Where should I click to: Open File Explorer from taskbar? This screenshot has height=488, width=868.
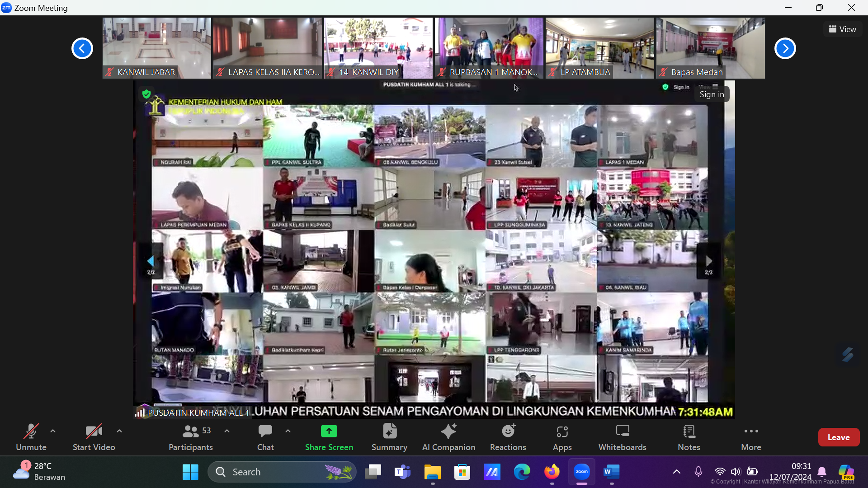[433, 472]
